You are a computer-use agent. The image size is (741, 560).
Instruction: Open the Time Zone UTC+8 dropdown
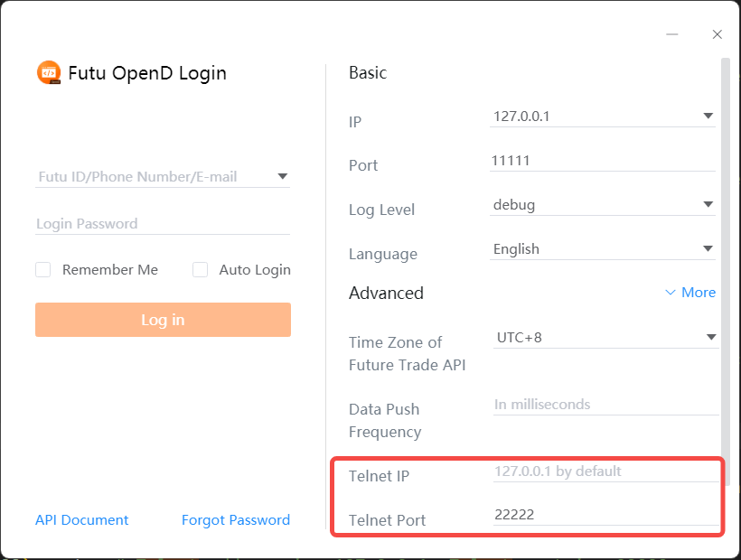[710, 338]
